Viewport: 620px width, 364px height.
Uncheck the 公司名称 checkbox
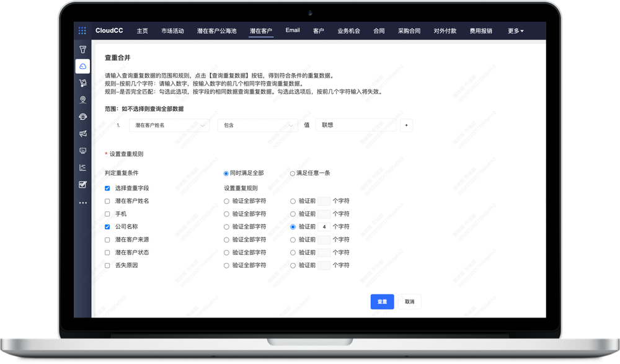point(107,227)
